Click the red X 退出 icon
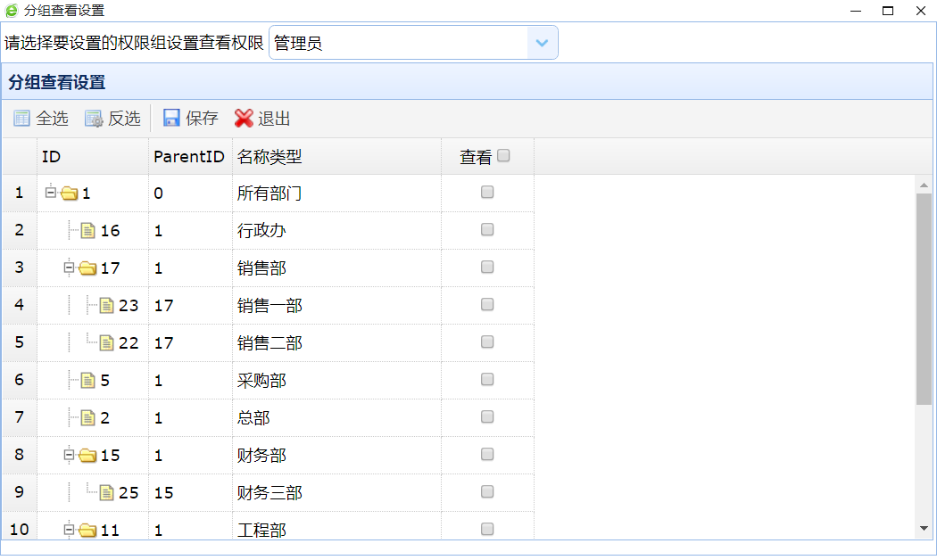Viewport: 937px width, 560px height. point(244,119)
